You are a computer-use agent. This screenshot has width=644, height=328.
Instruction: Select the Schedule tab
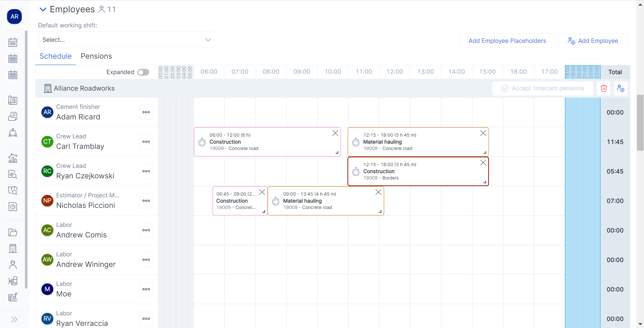click(55, 56)
